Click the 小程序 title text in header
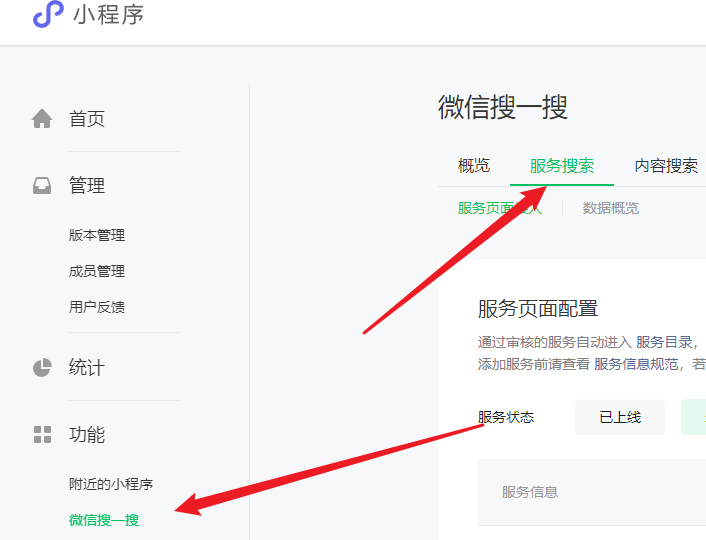Viewport: 706px width, 540px height. tap(109, 14)
